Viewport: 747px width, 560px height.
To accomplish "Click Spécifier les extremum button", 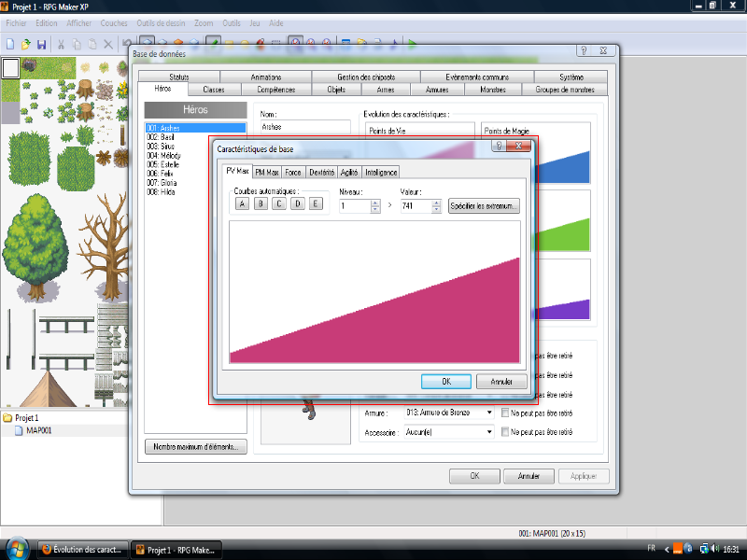I will pos(484,205).
